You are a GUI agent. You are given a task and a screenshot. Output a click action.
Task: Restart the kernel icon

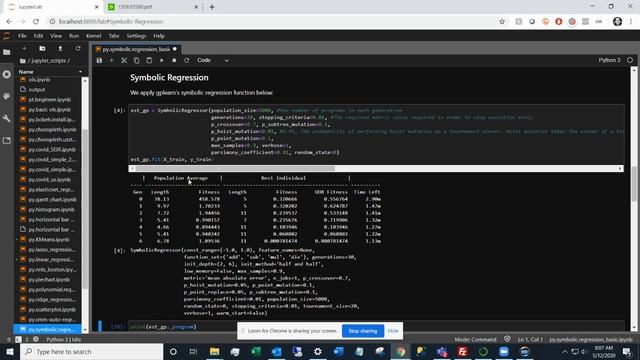(187, 60)
